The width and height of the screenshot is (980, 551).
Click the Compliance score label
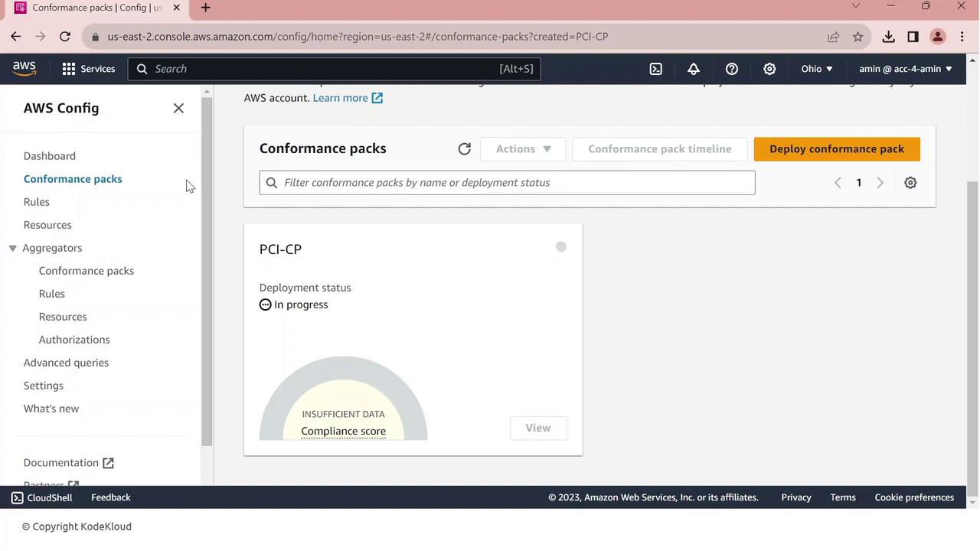click(x=343, y=431)
